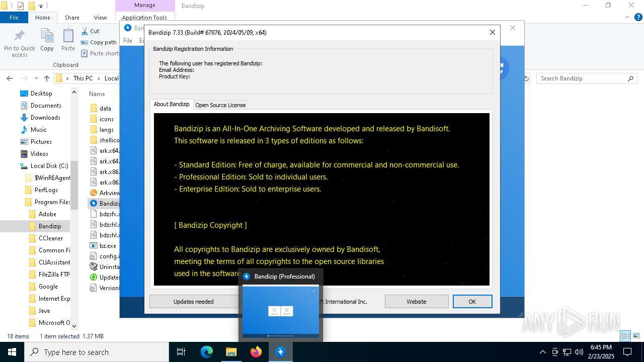Click the OK button in About dialog

[x=472, y=302]
